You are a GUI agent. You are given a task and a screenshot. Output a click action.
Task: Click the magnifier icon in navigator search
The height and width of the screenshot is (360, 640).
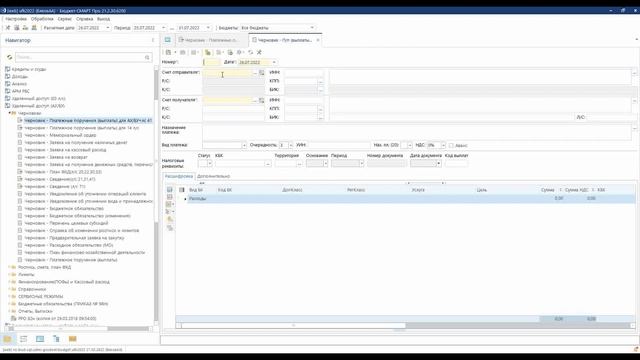(147, 58)
